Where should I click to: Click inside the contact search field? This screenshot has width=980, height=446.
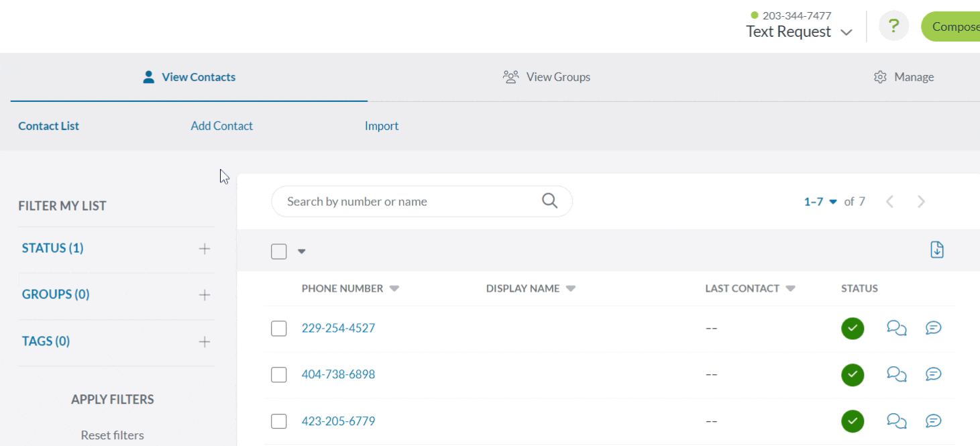[x=402, y=201]
